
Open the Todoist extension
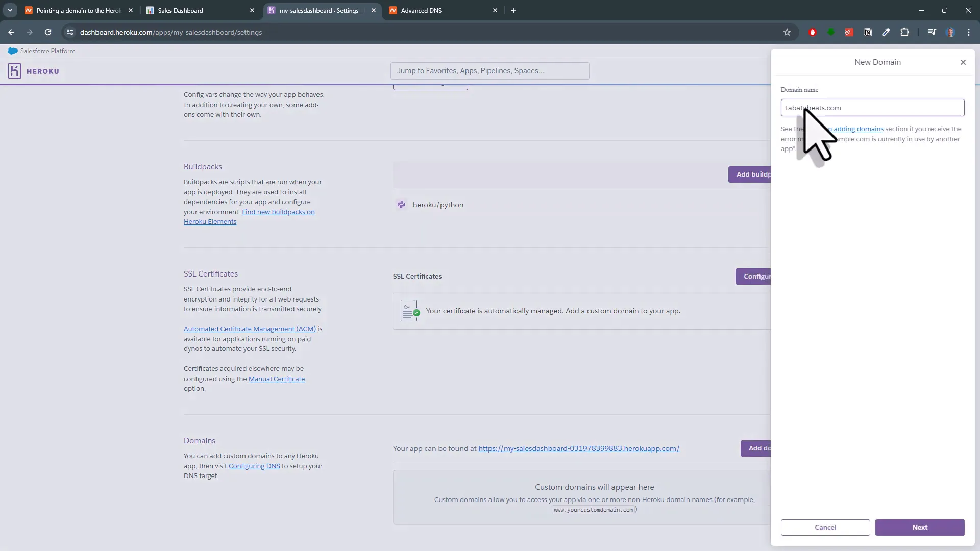(849, 32)
